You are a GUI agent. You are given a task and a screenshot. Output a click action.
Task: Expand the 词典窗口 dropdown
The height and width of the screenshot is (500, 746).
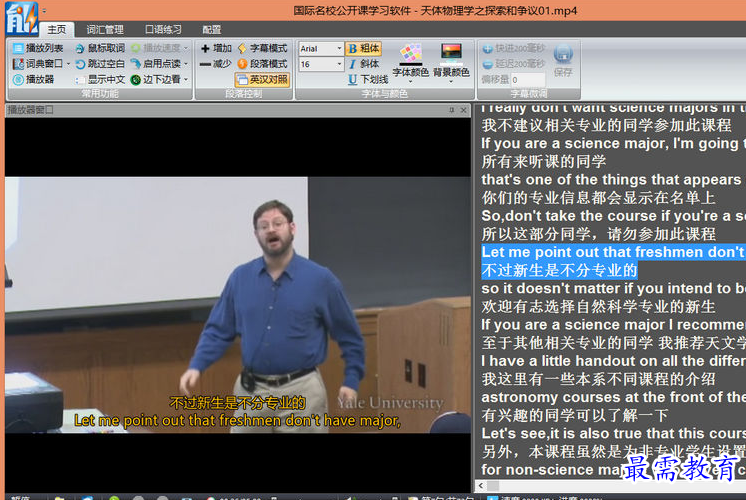pyautogui.click(x=68, y=64)
